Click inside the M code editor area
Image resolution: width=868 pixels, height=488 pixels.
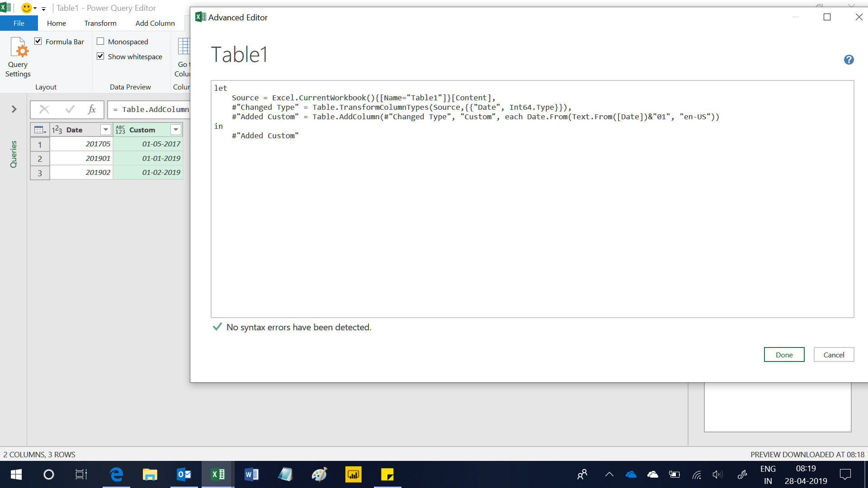[x=532, y=199]
